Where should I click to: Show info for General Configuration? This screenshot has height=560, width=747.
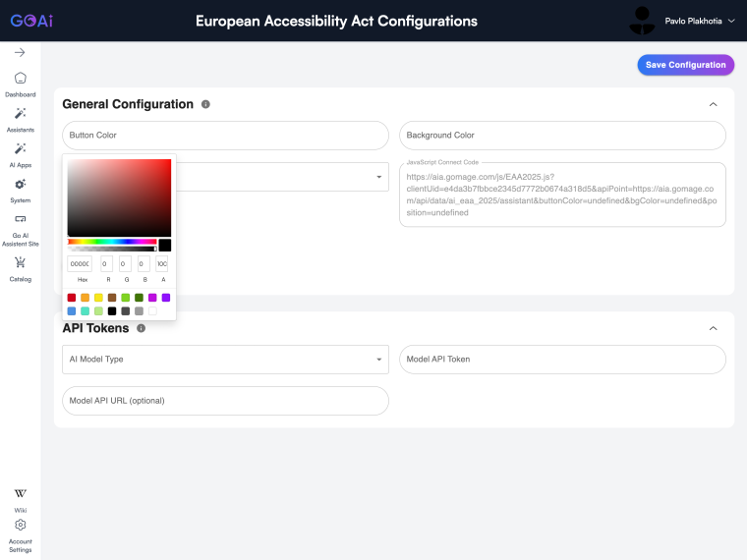[205, 104]
